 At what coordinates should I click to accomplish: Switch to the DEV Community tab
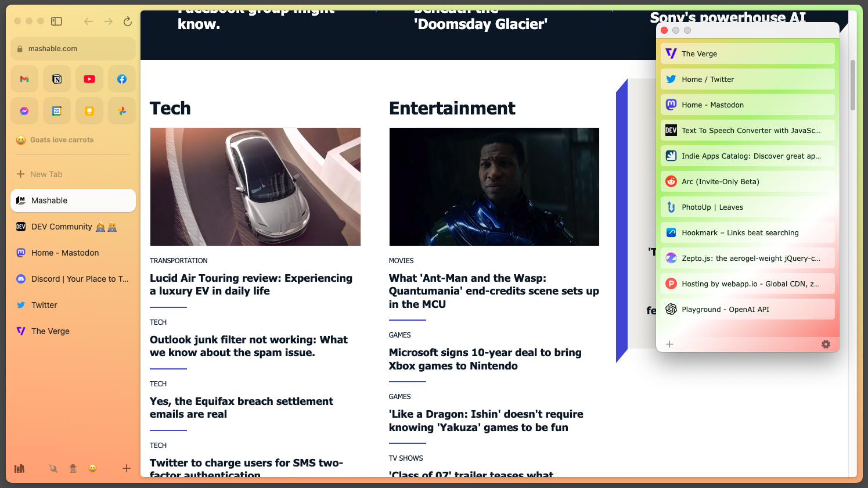click(73, 227)
